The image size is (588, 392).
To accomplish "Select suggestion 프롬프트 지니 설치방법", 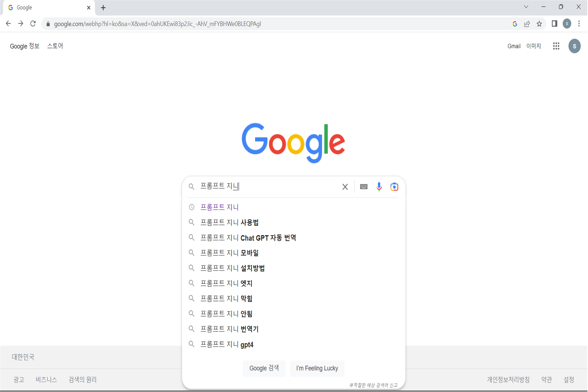I will click(293, 268).
